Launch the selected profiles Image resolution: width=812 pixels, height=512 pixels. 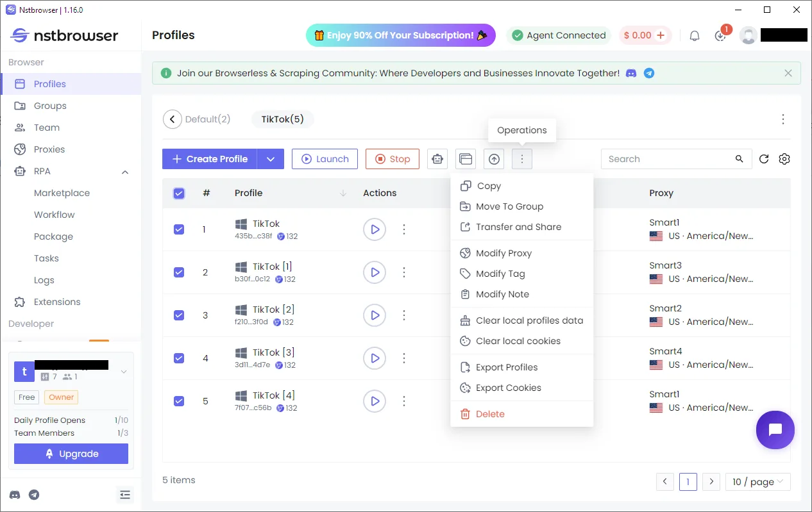pos(325,159)
